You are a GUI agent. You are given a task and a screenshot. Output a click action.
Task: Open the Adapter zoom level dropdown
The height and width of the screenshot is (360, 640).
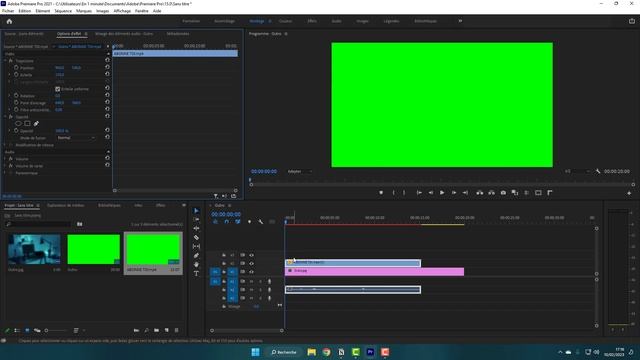(x=299, y=171)
